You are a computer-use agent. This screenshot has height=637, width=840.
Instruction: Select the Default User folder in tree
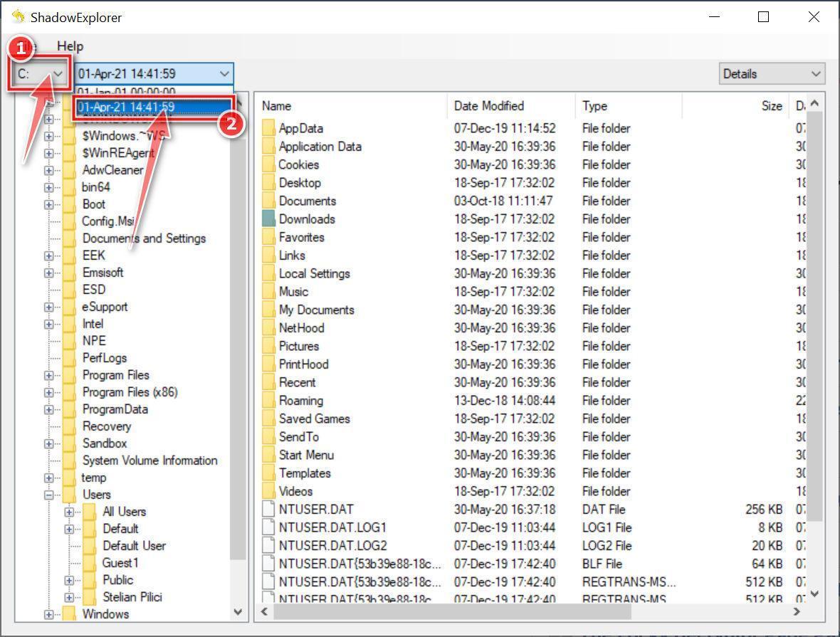pyautogui.click(x=134, y=546)
